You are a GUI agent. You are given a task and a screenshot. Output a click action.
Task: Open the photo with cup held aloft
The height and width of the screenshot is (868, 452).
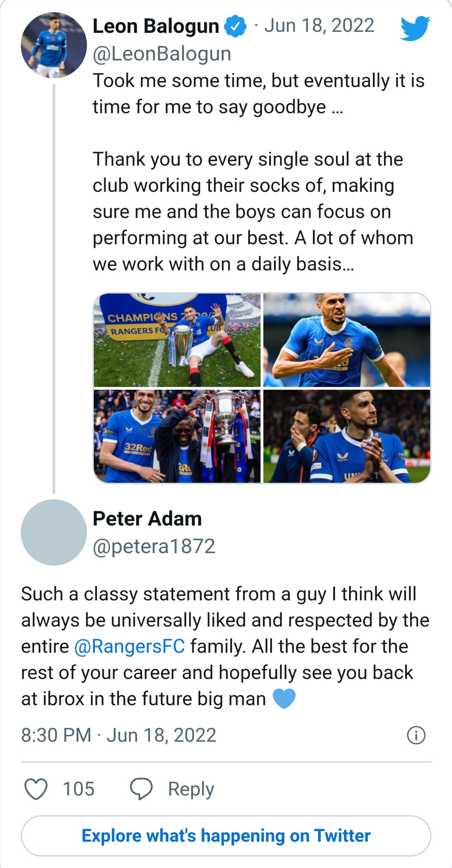[177, 436]
